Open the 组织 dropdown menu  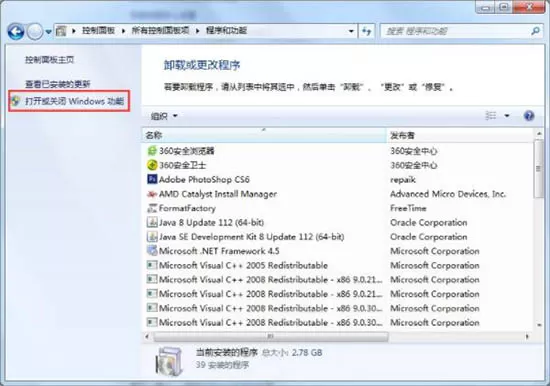tap(164, 116)
